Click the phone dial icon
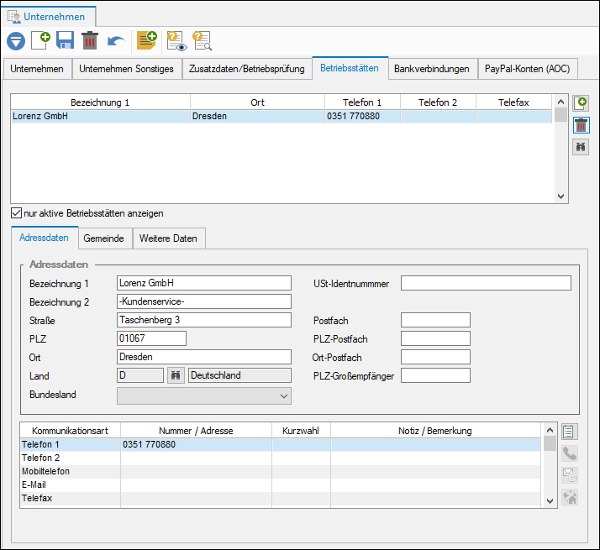 [x=569, y=454]
